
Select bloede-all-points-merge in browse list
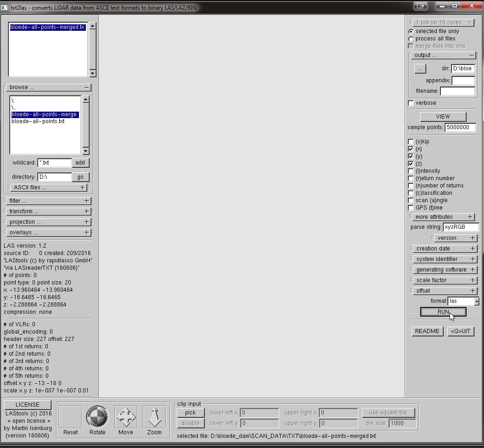point(45,114)
